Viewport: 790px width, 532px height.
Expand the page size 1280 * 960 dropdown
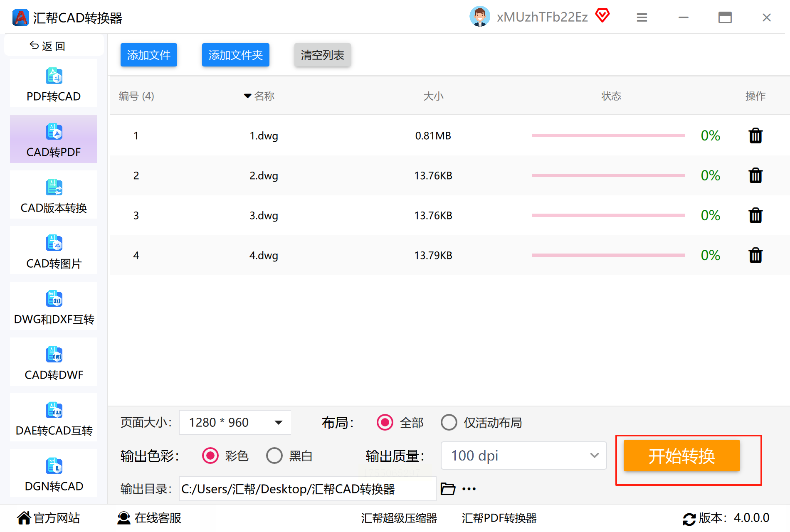pos(235,422)
